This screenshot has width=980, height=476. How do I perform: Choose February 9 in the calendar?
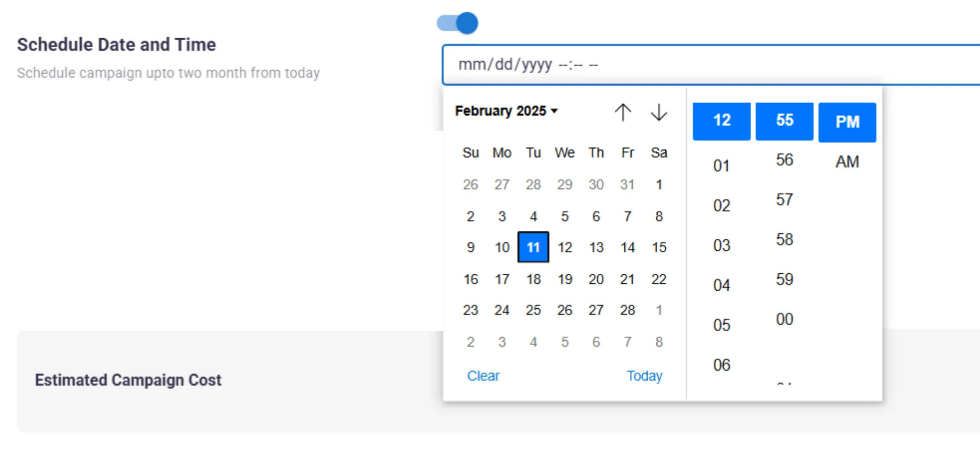tap(470, 247)
